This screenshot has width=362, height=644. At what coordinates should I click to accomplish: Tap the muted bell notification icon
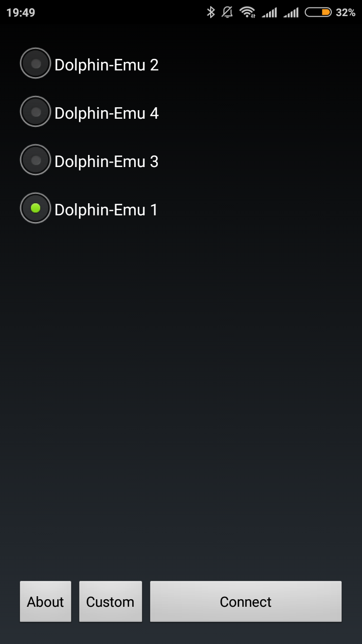pos(227,12)
